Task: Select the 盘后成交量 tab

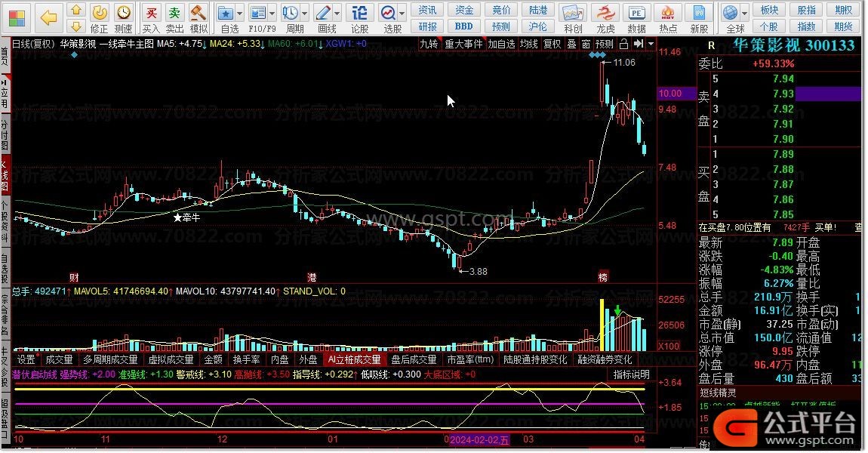Action: [414, 360]
